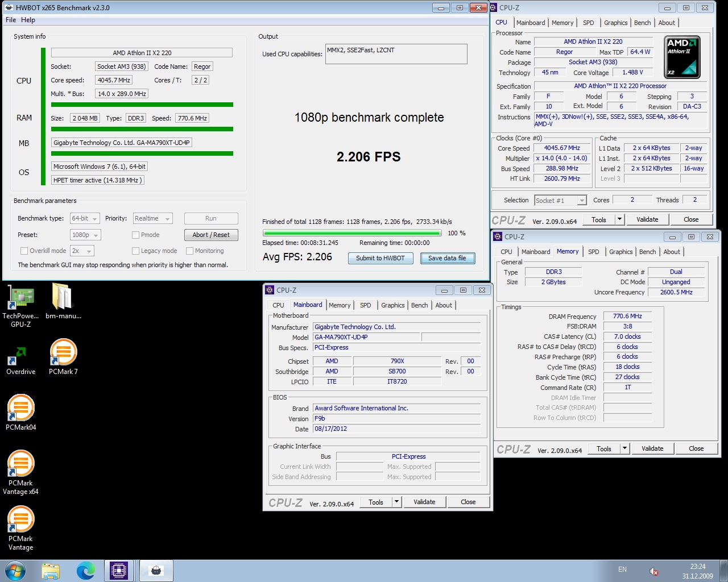728x582 pixels.
Task: Open the Priority Realtime dropdown
Action: [x=152, y=218]
